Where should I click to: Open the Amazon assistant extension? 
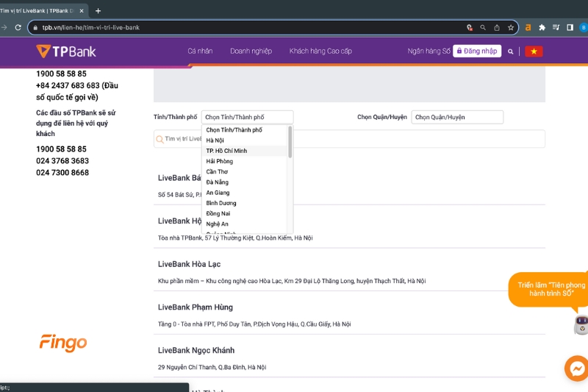coord(528,27)
